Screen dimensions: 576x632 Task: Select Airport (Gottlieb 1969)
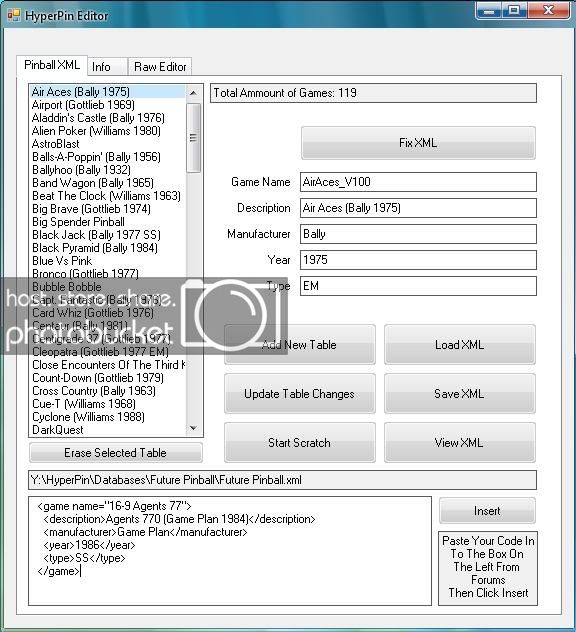point(108,105)
